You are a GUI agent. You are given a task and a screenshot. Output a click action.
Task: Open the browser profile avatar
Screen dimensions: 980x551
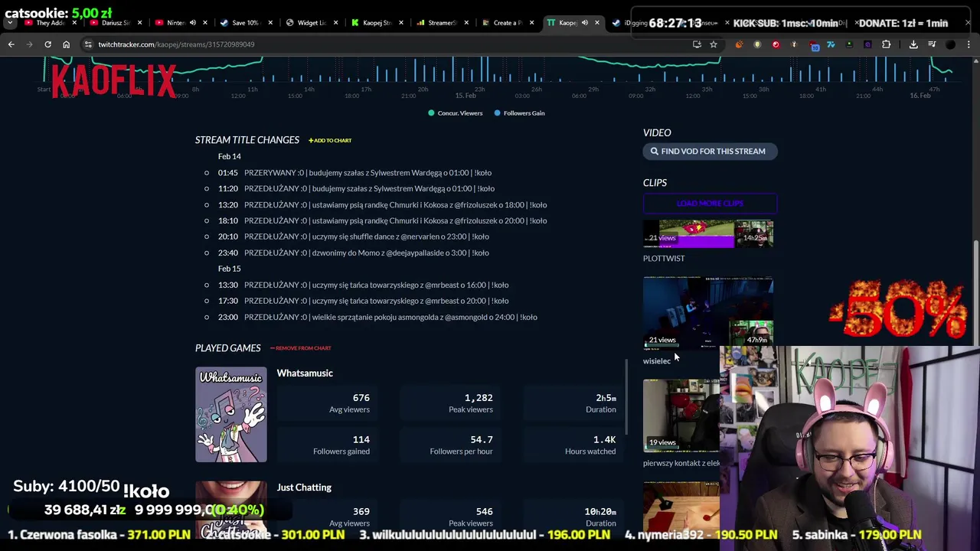(x=951, y=44)
